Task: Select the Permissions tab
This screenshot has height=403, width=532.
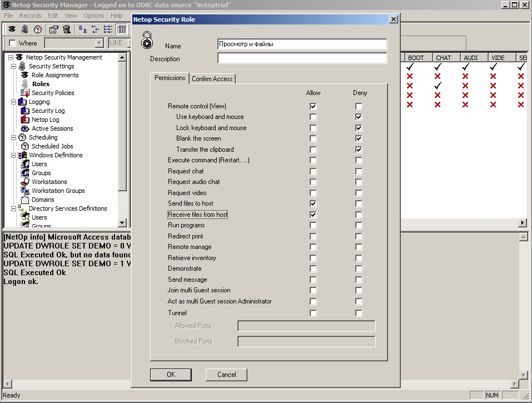Action: coord(170,78)
